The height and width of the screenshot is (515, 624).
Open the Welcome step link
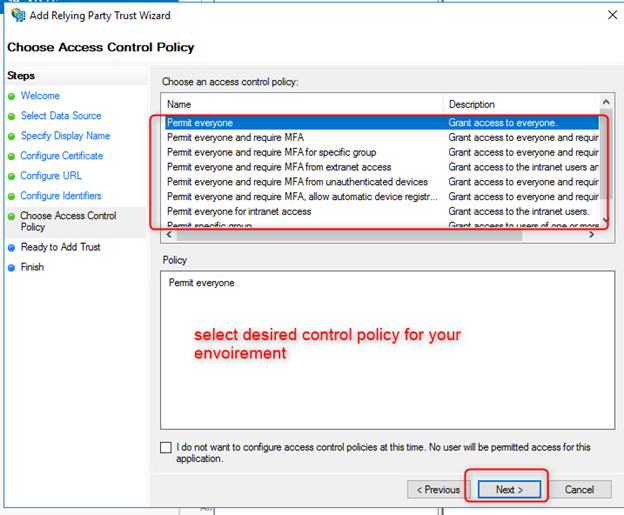(40, 96)
